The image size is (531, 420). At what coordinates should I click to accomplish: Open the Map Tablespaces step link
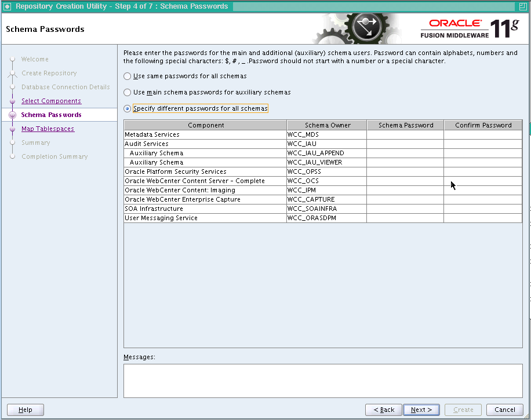pos(48,129)
